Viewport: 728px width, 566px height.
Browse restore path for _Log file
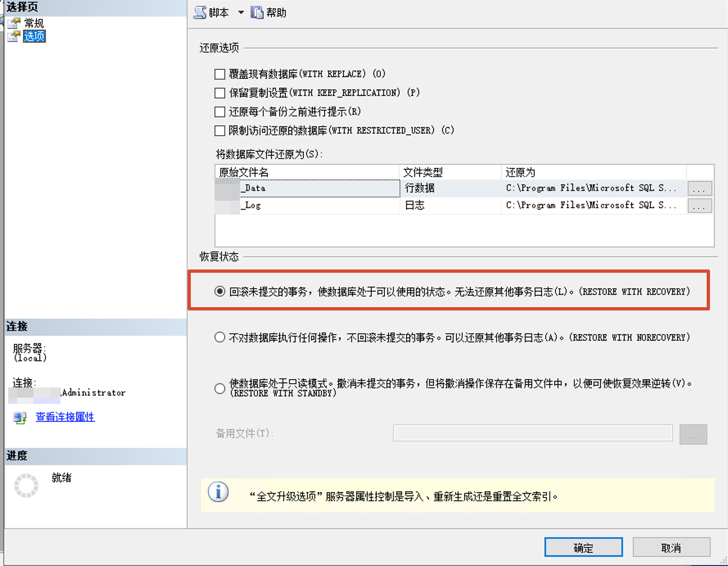tap(699, 206)
